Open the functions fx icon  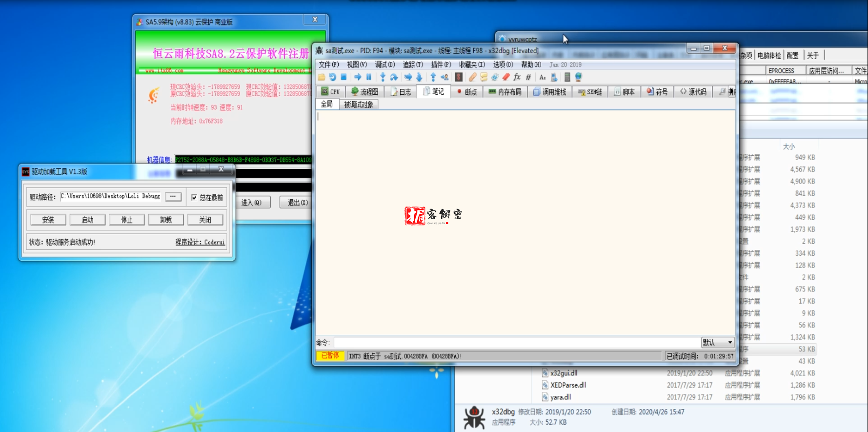(517, 77)
